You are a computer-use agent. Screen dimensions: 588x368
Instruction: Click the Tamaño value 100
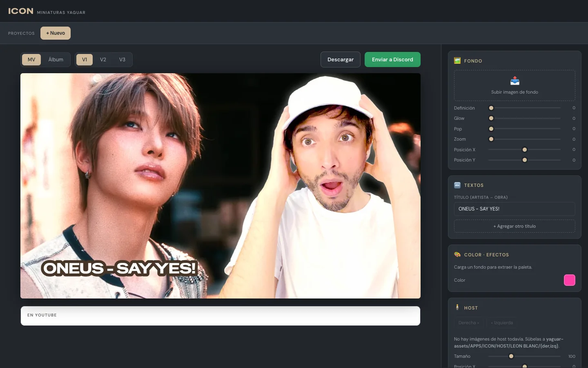[572, 357]
